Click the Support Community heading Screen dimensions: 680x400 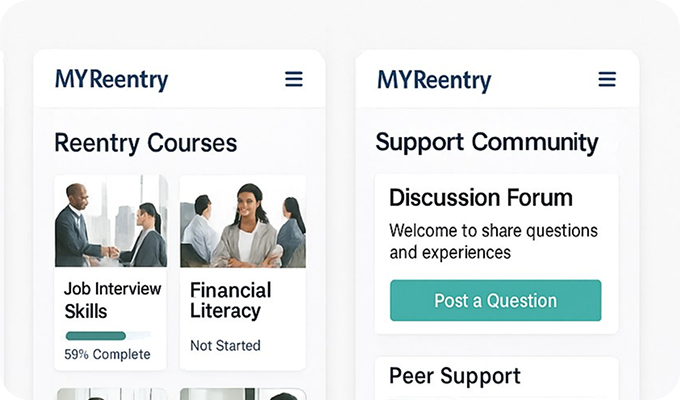click(x=487, y=142)
